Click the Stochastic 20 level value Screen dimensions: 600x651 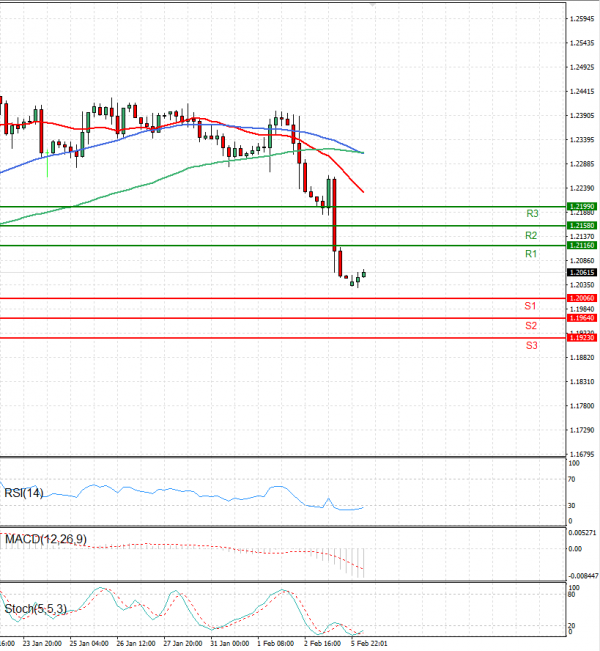point(572,626)
